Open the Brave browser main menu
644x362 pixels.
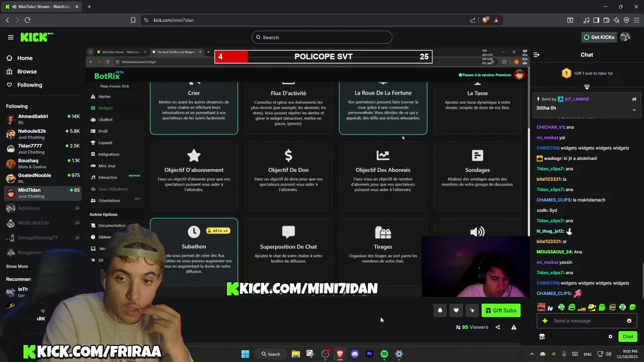pos(636,20)
